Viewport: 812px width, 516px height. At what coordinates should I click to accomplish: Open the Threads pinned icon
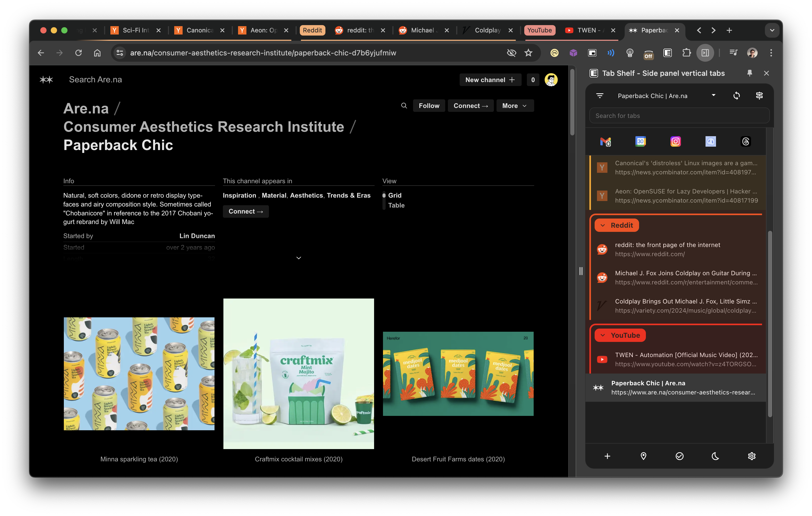click(x=746, y=142)
